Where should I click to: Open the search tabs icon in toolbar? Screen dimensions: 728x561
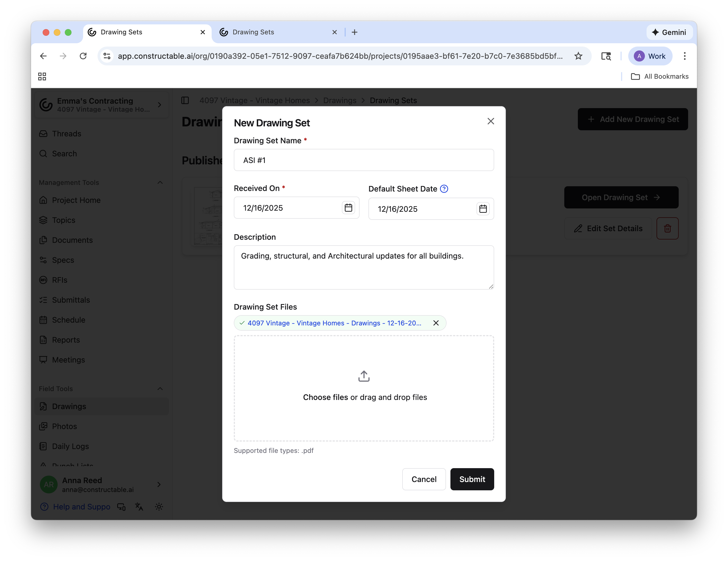pyautogui.click(x=606, y=56)
